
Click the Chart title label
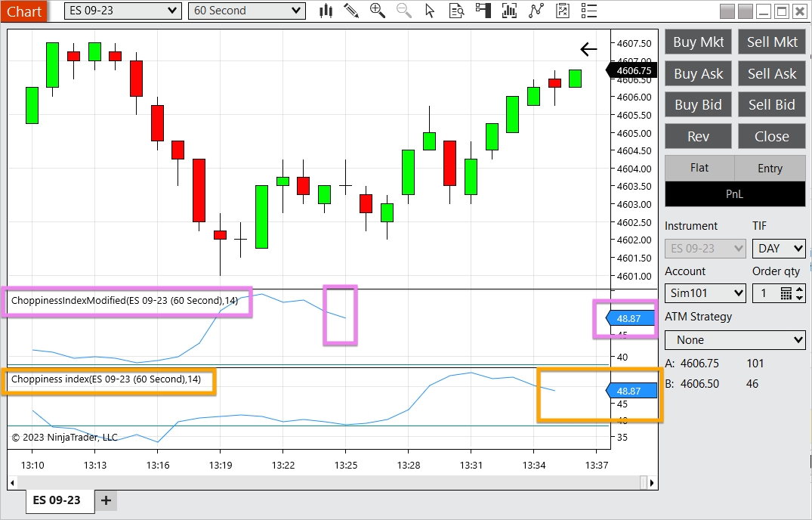24,11
